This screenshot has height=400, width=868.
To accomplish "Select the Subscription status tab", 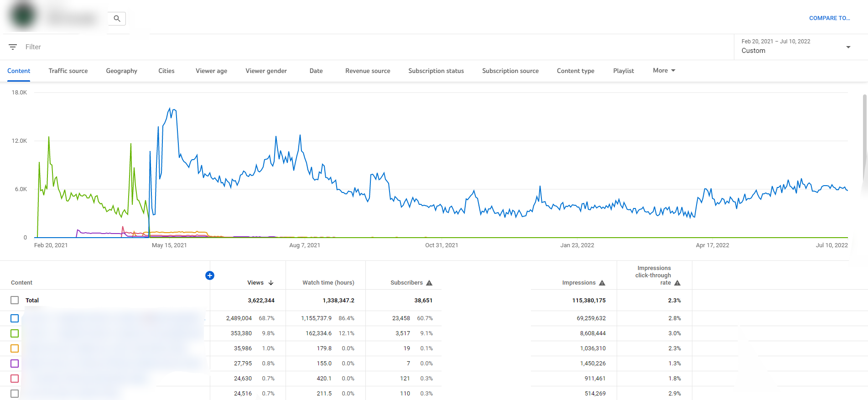I will [x=436, y=71].
